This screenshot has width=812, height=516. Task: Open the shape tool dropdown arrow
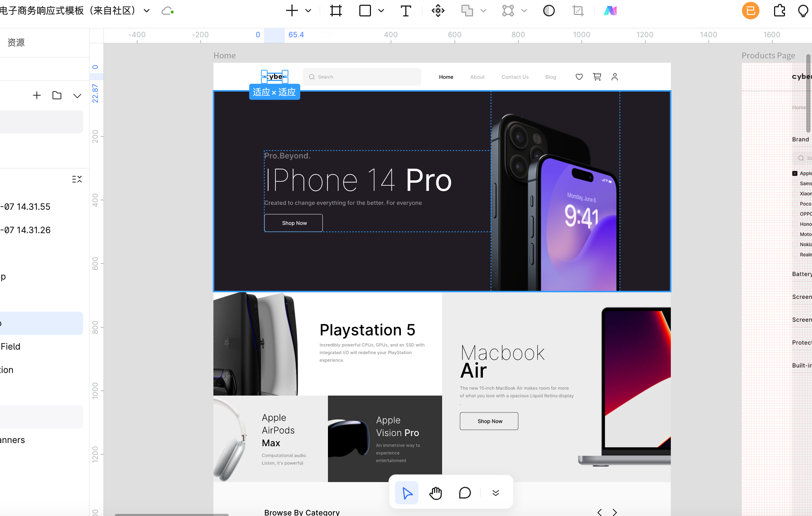point(381,11)
